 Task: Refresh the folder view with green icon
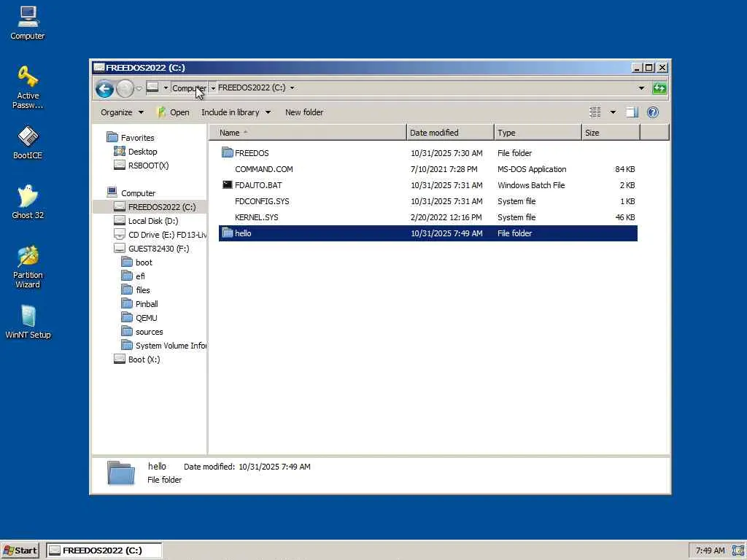[659, 88]
